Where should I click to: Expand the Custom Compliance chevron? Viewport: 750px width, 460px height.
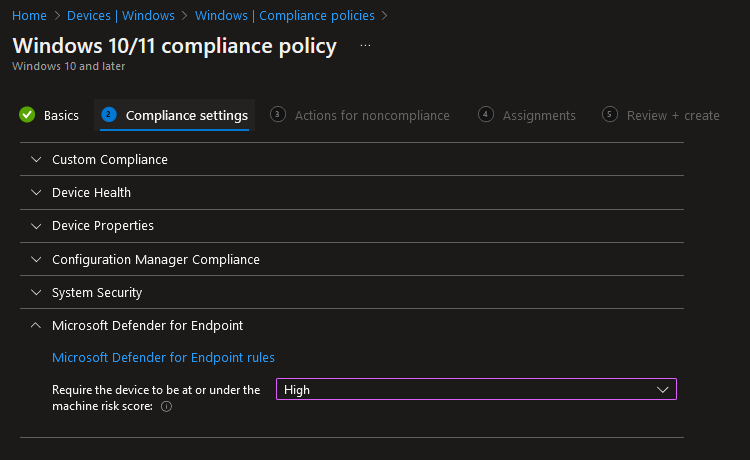[x=36, y=159]
